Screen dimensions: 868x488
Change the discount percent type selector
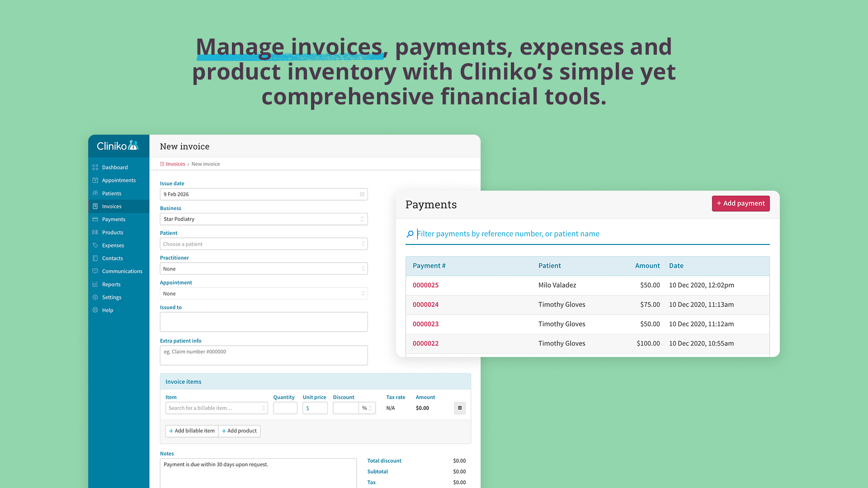click(367, 408)
